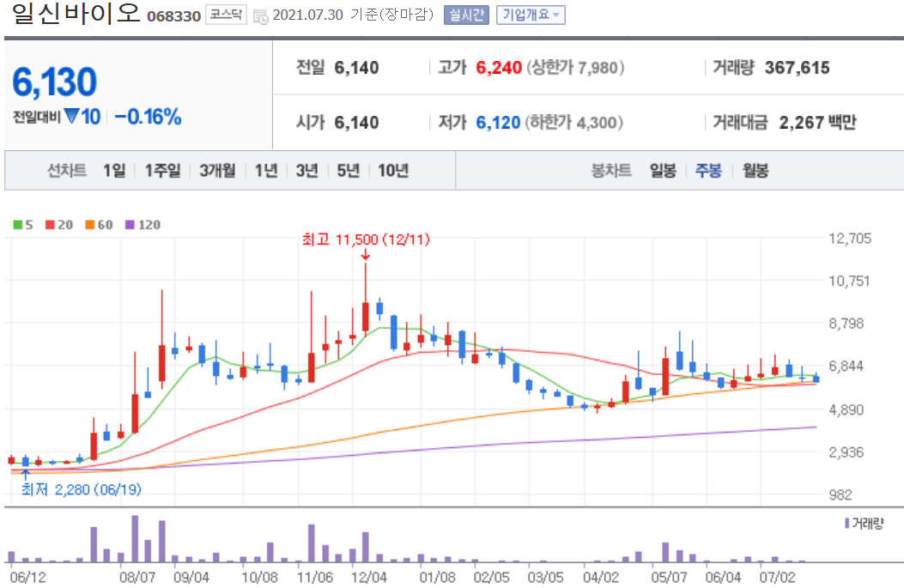Click the down-triangle icon next to 10

point(71,116)
